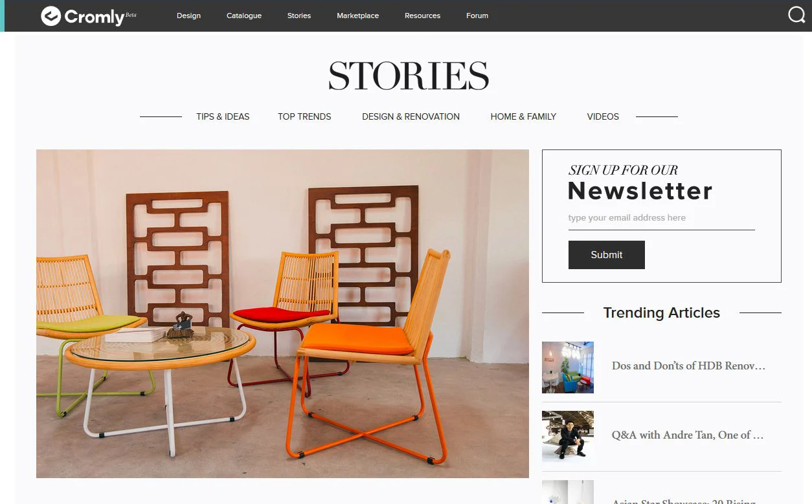
Task: Select the Design & Renovation category
Action: 411,116
